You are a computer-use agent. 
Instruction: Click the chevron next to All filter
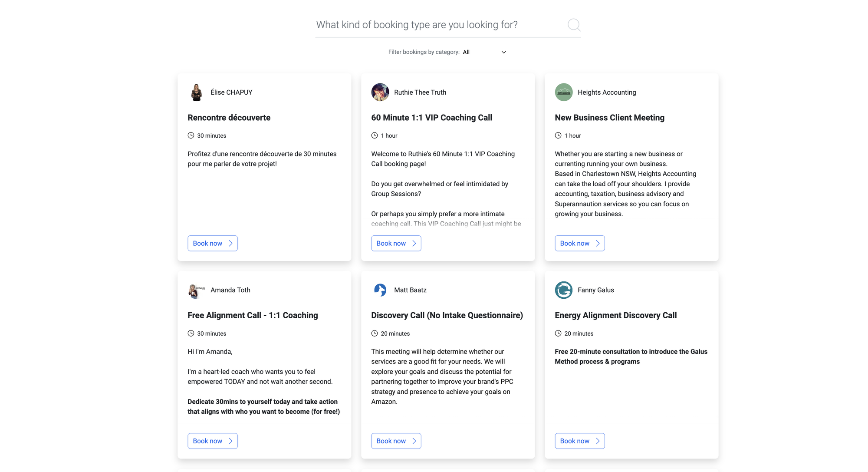503,52
